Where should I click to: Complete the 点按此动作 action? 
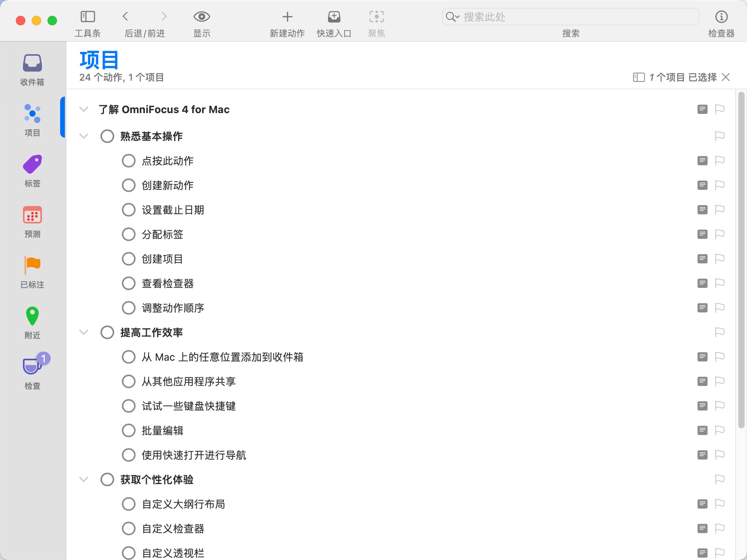(x=129, y=161)
